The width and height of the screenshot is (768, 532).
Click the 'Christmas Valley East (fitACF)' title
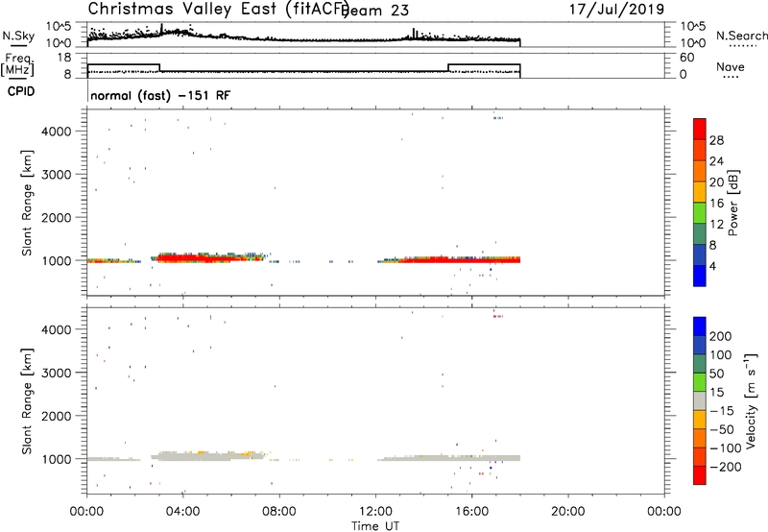point(219,9)
